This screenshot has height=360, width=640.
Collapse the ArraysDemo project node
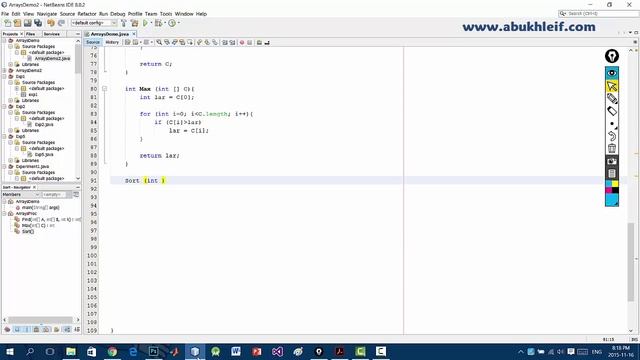click(5, 40)
